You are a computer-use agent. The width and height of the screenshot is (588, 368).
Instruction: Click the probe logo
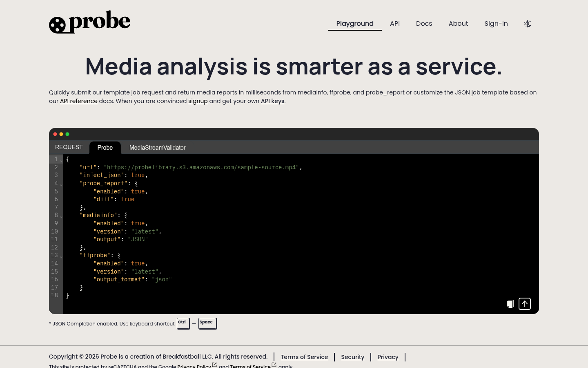pyautogui.click(x=89, y=22)
